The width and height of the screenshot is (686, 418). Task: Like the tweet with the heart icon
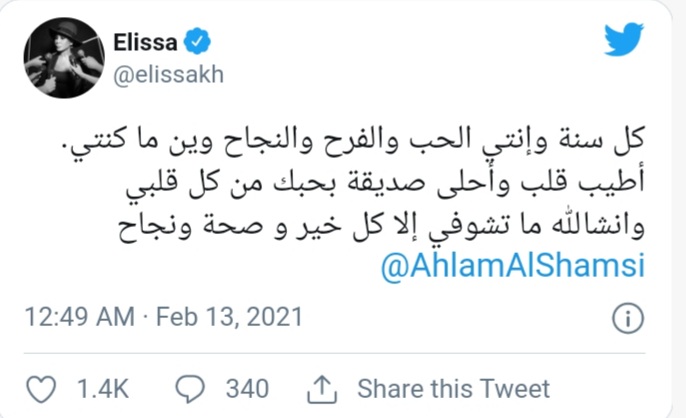[x=39, y=386]
